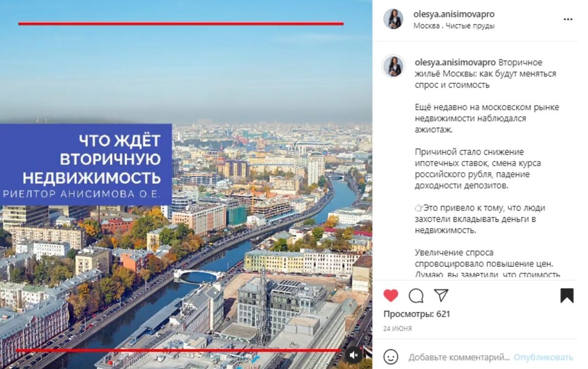Open comments with the speech bubble icon
The height and width of the screenshot is (369, 588).
416,296
